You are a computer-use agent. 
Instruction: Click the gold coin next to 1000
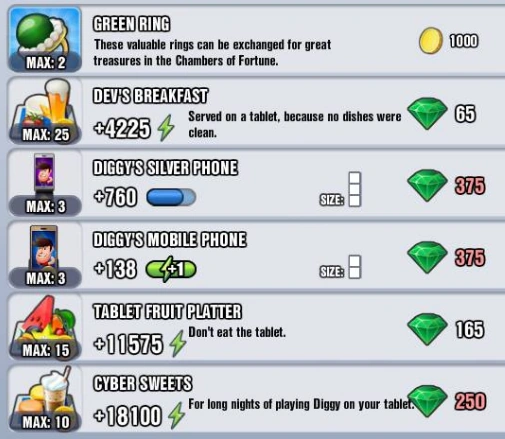430,41
